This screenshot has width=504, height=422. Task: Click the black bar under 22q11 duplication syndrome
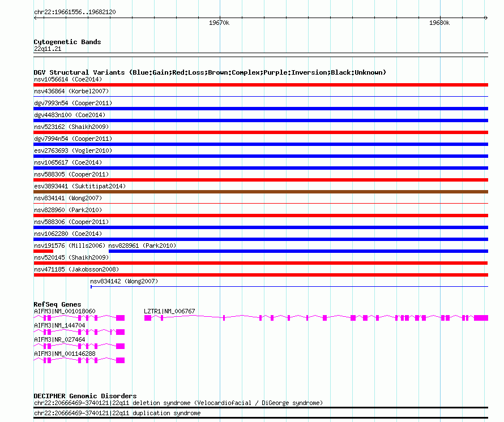[x=260, y=418]
